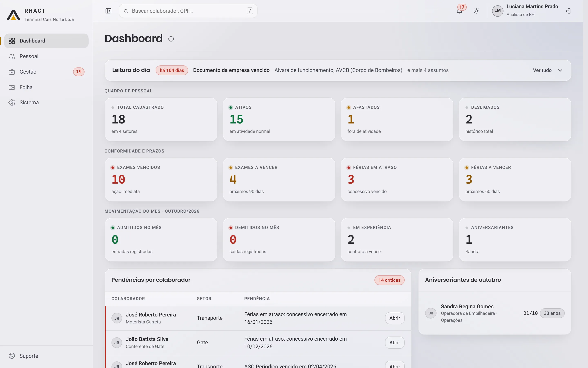Viewport: 588px width, 368px height.
Task: Open Suporte at sidebar bottom
Action: tap(46, 356)
